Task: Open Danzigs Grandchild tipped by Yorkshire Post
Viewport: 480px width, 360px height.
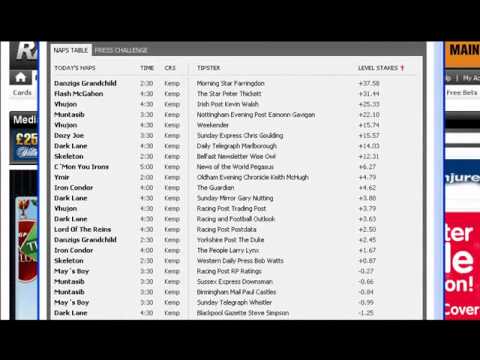Action: coord(85,240)
